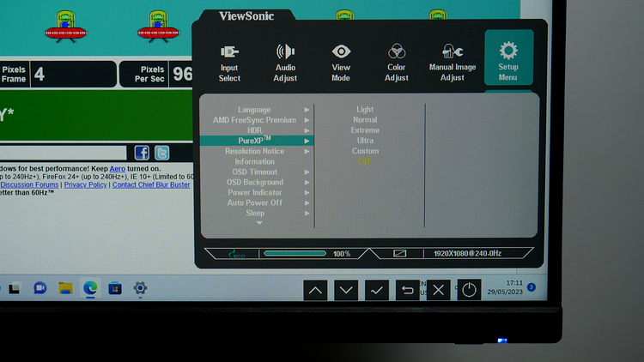Expand the Power Indicator arrow
The height and width of the screenshot is (362, 644).
coord(307,192)
